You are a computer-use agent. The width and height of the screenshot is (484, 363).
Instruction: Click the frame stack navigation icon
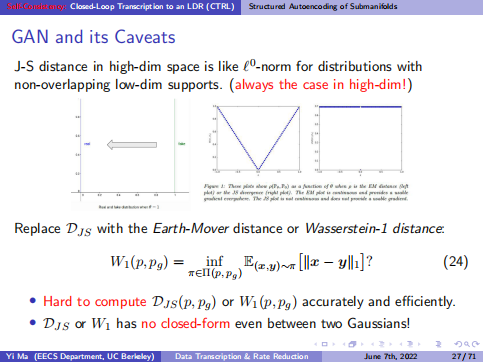[352, 344]
